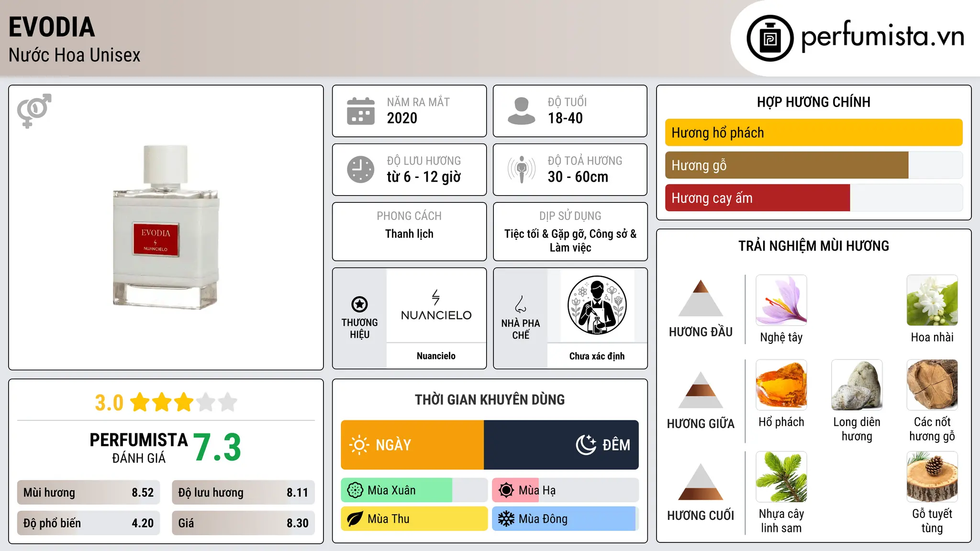980x551 pixels.
Task: Click the sillage icon beside Độ toả hương
Action: pyautogui.click(x=522, y=169)
